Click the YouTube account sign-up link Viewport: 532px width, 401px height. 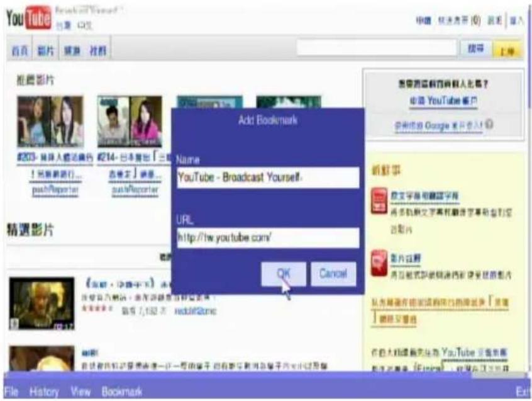click(443, 101)
